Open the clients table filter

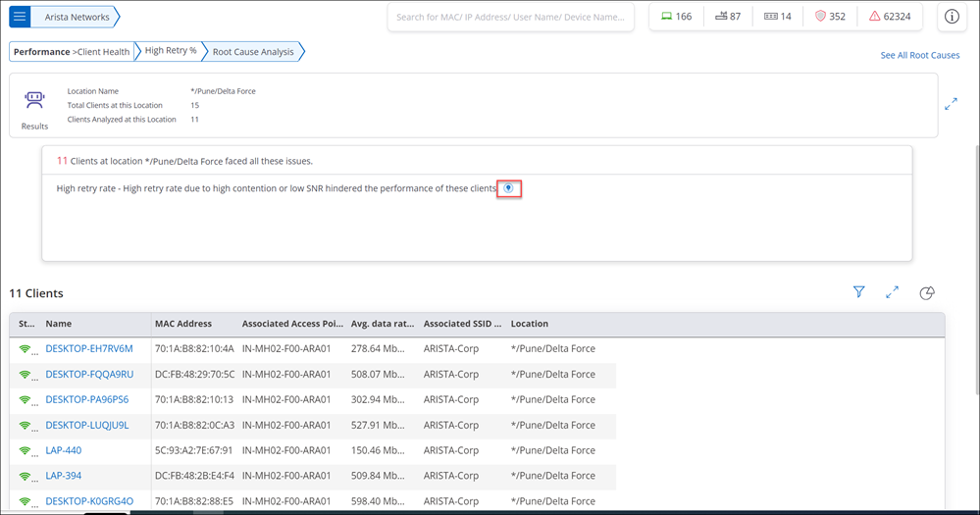point(858,292)
